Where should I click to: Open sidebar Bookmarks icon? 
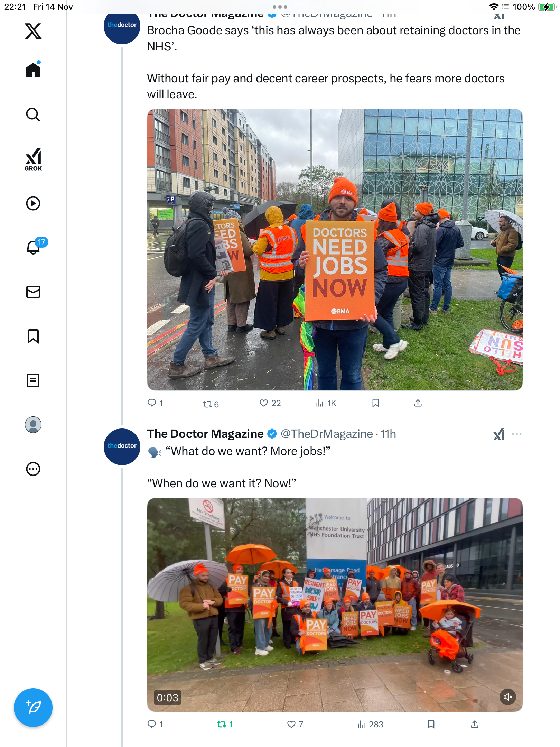click(33, 336)
